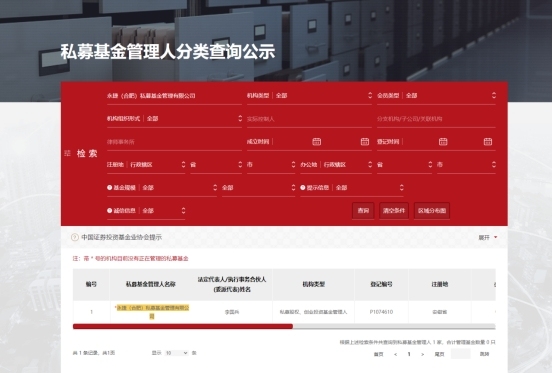Image resolution: width=553 pixels, height=373 pixels.
Task: Open the 会员类型 dropdown
Action: [436, 96]
